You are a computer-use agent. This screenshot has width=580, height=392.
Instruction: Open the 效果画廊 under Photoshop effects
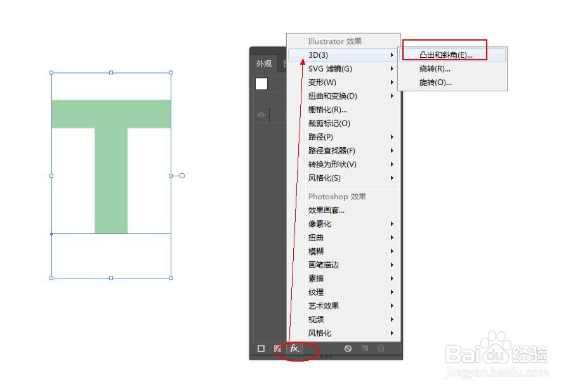point(324,209)
